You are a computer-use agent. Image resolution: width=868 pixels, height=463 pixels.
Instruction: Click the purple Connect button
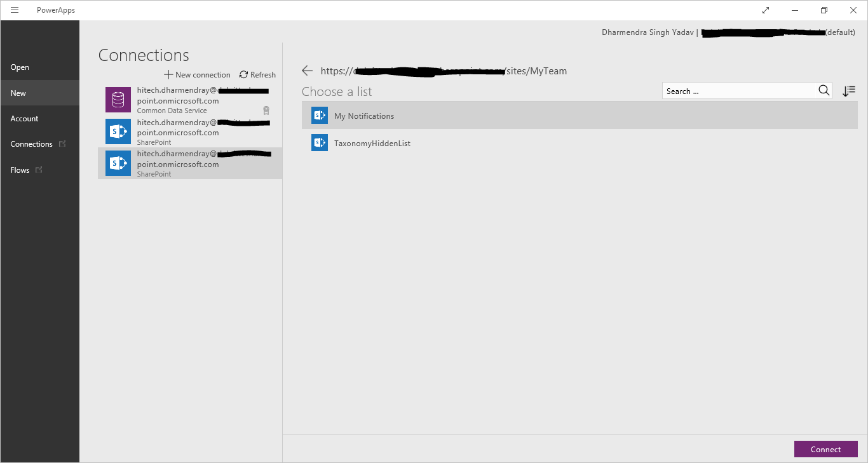pos(825,449)
